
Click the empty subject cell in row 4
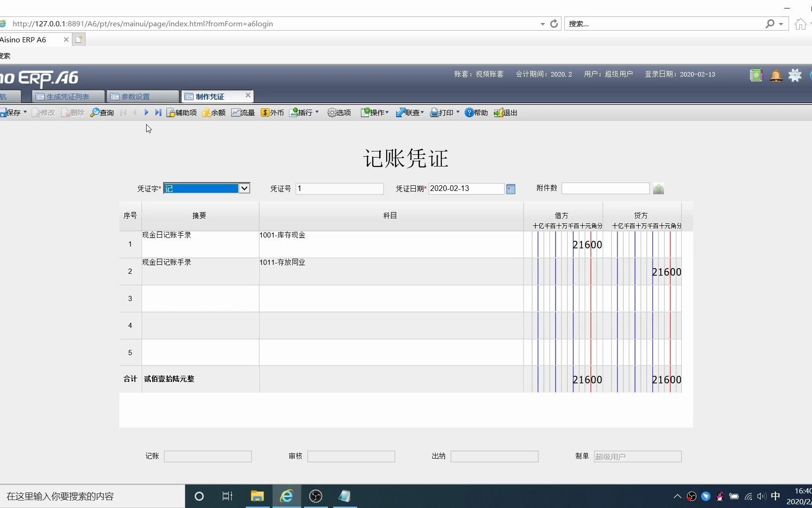[391, 325]
